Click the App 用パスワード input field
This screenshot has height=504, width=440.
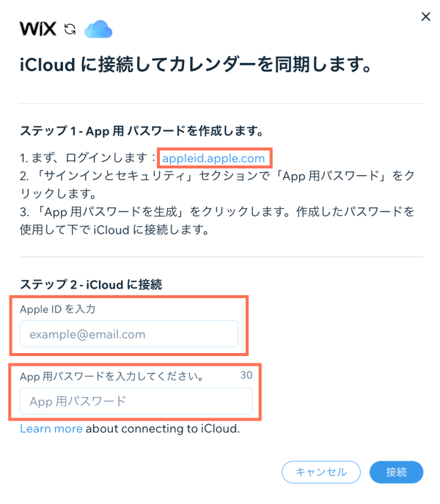(136, 401)
